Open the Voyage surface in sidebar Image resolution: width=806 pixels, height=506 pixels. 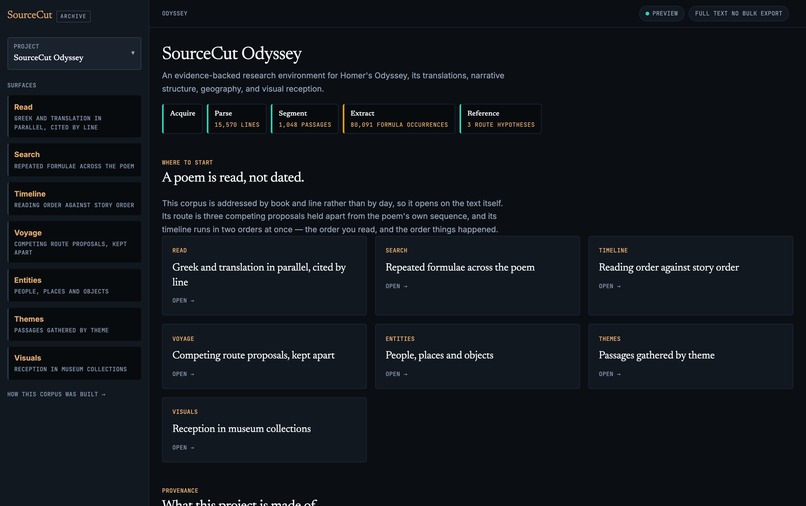tap(74, 242)
